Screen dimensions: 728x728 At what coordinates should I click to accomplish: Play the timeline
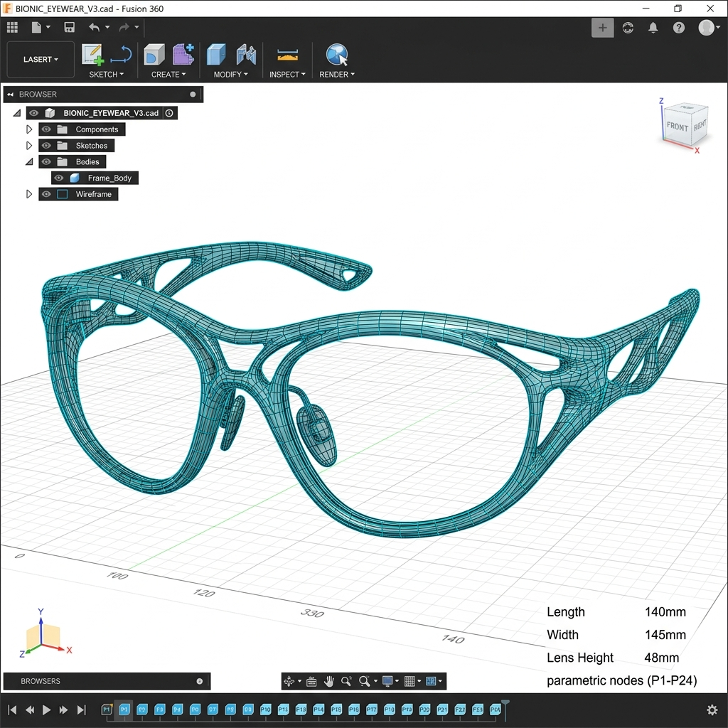[46, 710]
